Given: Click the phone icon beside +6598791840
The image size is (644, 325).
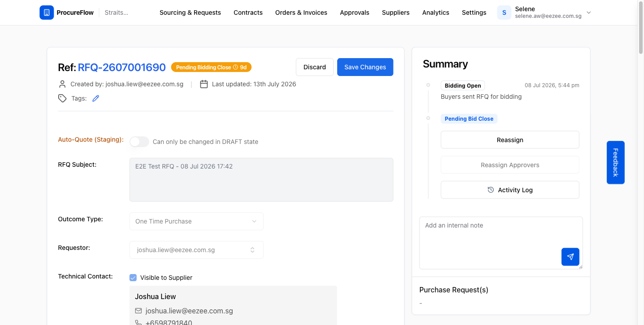Looking at the screenshot, I should (x=139, y=323).
